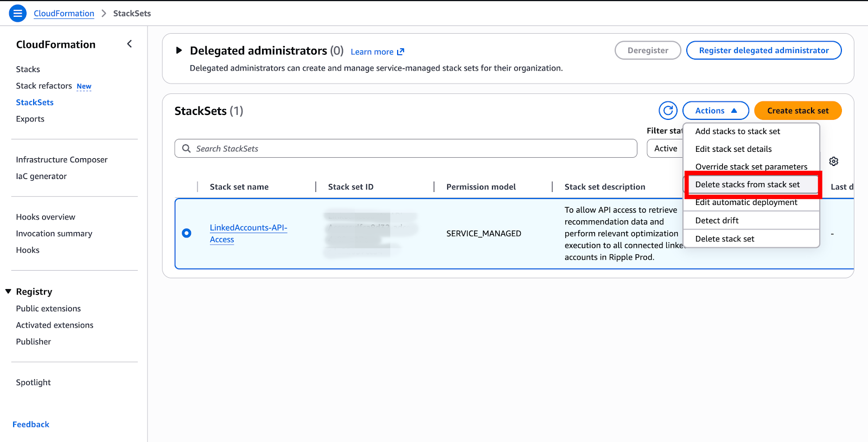
Task: Click the Stack set description column header
Action: pos(605,187)
